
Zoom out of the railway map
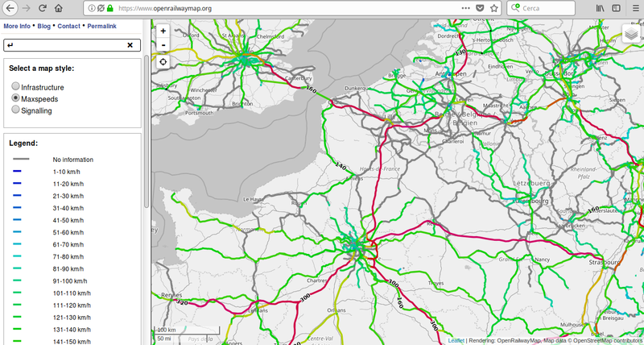(x=163, y=44)
